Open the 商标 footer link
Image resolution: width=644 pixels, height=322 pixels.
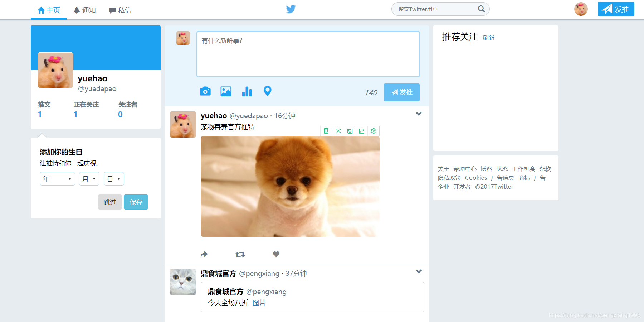524,178
